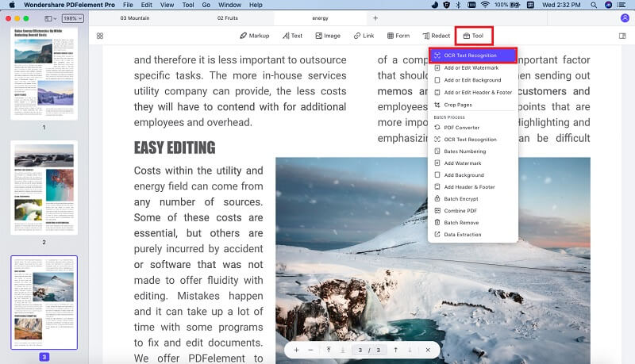This screenshot has width=635, height=364.
Task: Select page 3 thumbnail
Action: tap(44, 302)
